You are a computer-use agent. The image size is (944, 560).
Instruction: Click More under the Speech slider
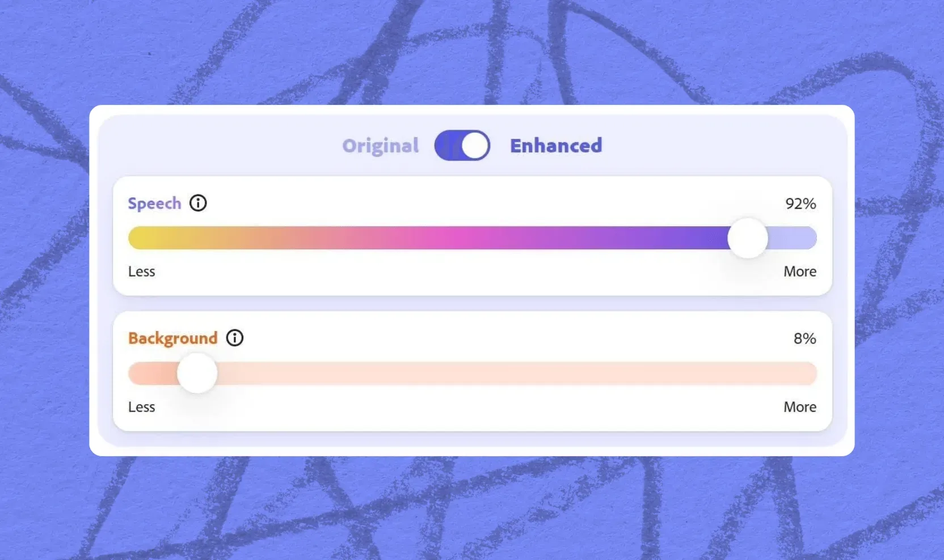800,271
